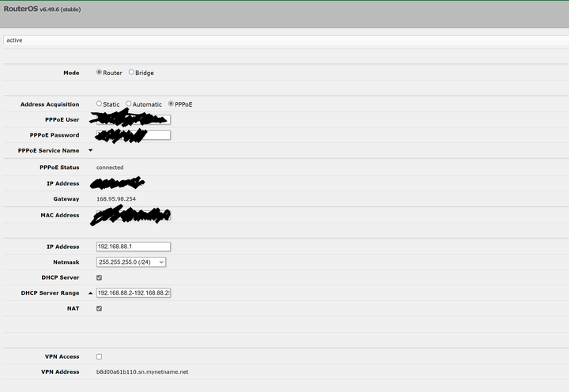569x392 pixels.
Task: Select Bridge mode radio button
Action: (131, 72)
